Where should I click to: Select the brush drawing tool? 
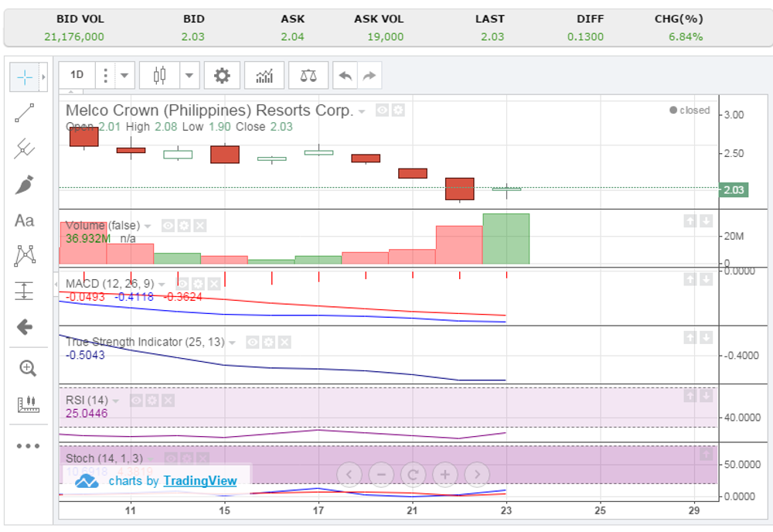pos(24,185)
